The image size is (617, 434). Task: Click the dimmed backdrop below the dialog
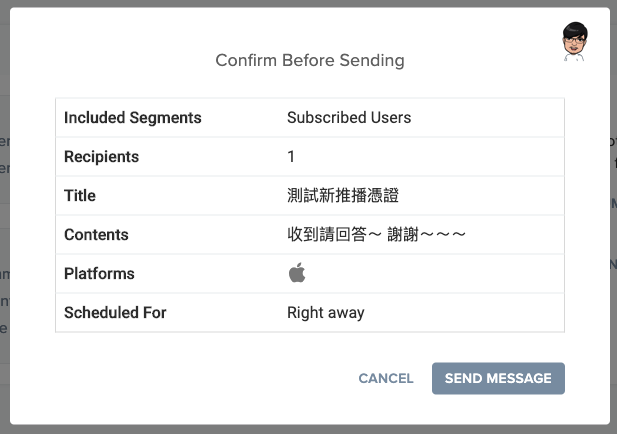pyautogui.click(x=300, y=428)
